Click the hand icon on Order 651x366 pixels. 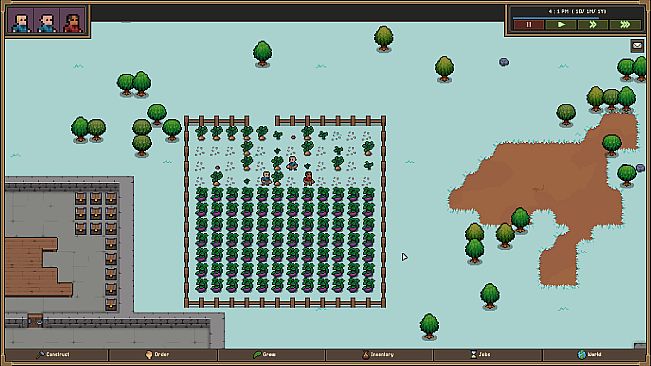(149, 354)
